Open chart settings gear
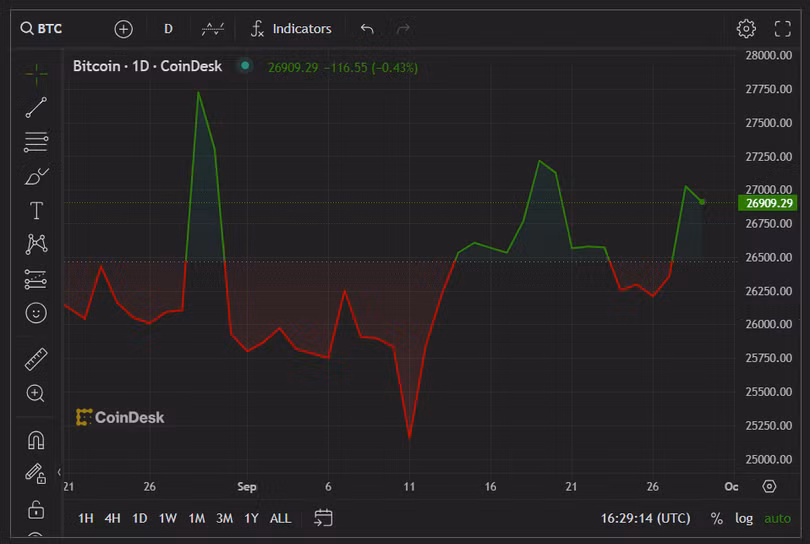This screenshot has width=810, height=544. pos(746,29)
